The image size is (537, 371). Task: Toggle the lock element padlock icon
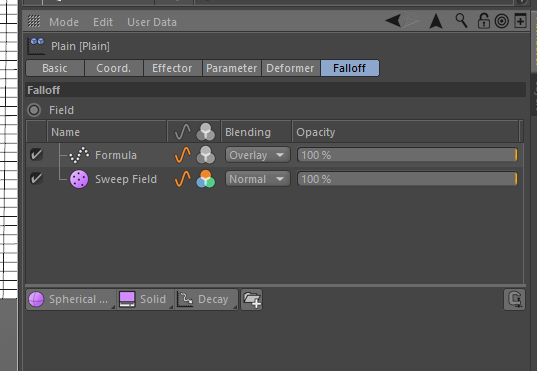(483, 21)
